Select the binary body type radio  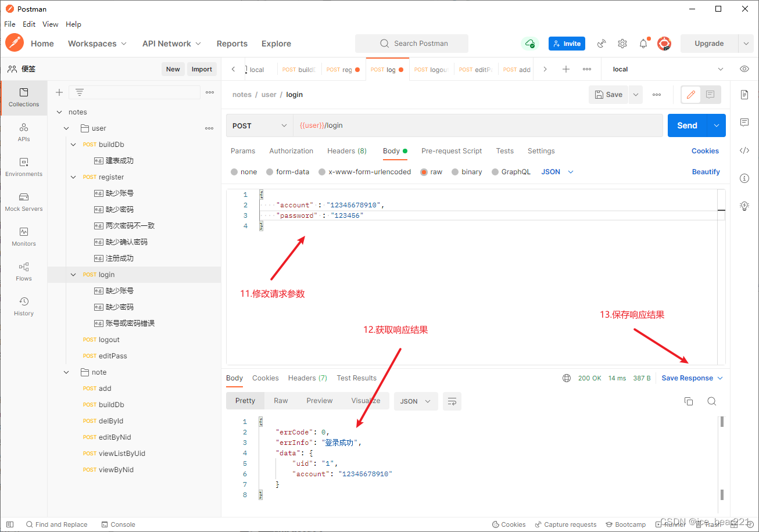pyautogui.click(x=455, y=172)
